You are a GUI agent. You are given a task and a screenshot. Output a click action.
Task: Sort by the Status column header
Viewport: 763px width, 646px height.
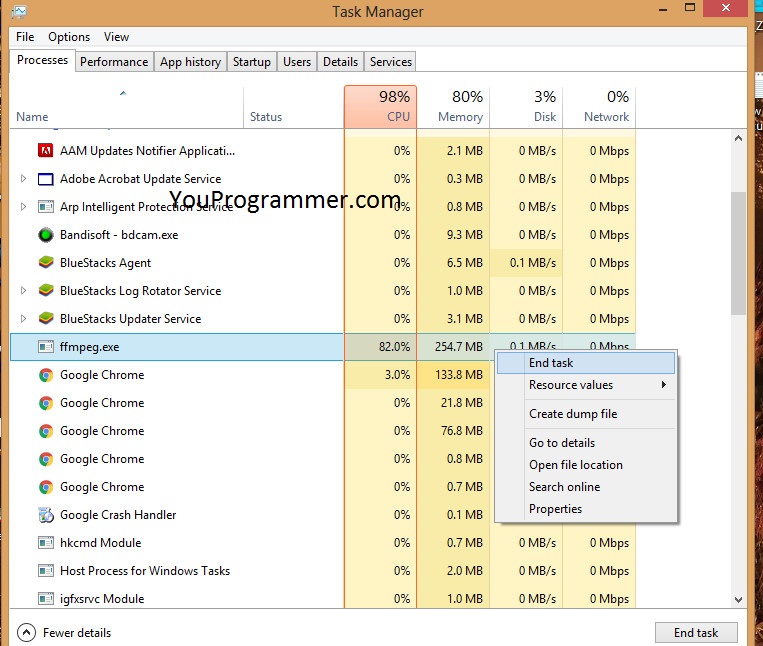(x=293, y=108)
